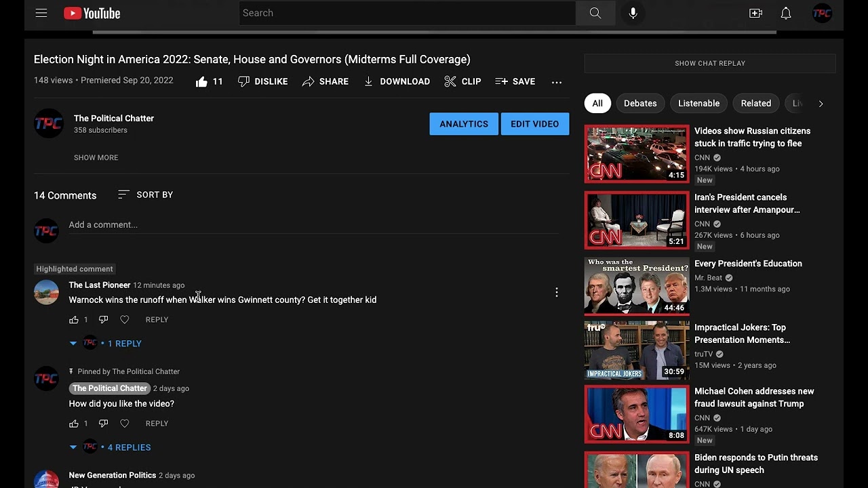Screen dimensions: 868x488
Task: Open The Political Chatter channel avatar
Action: [48, 123]
